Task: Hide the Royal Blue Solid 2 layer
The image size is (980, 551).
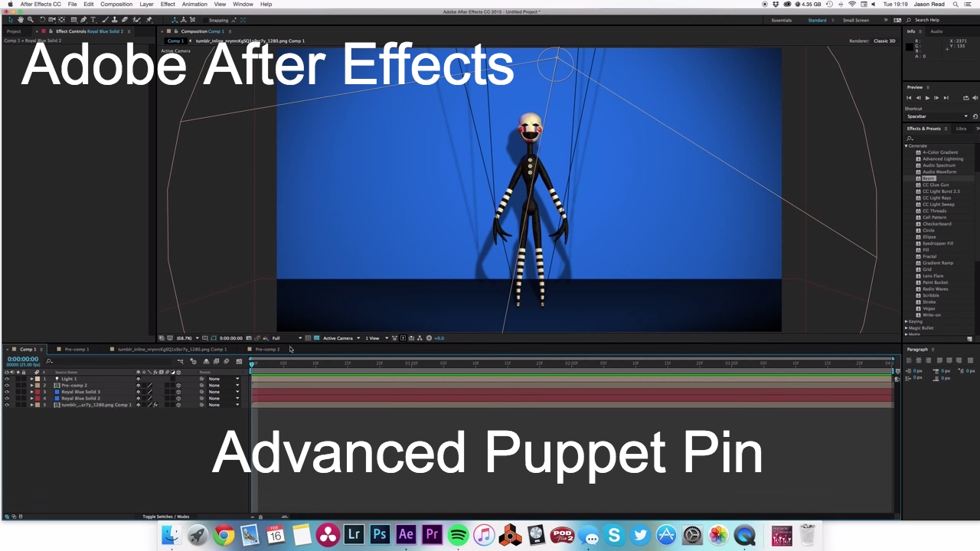Action: click(x=7, y=398)
